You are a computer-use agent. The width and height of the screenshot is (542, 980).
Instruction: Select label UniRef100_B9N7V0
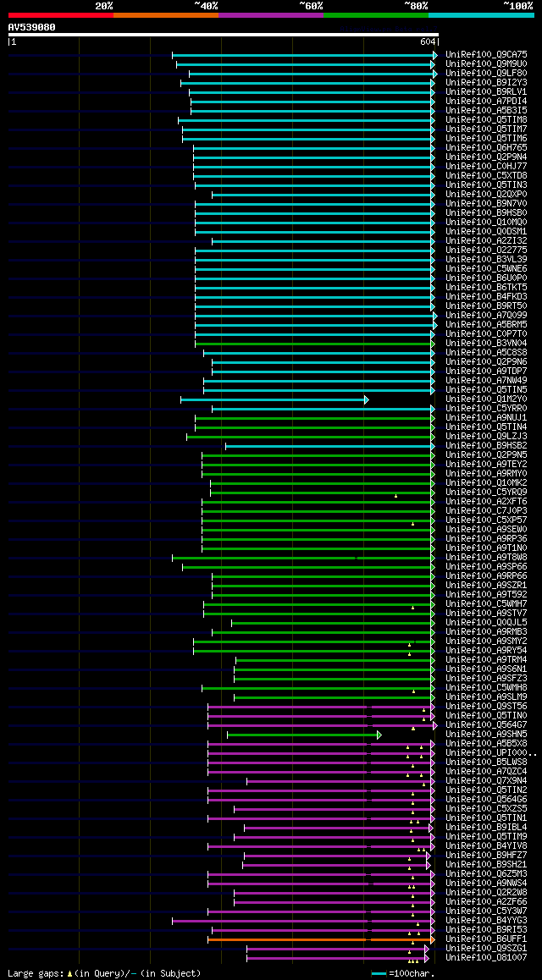[x=486, y=204]
